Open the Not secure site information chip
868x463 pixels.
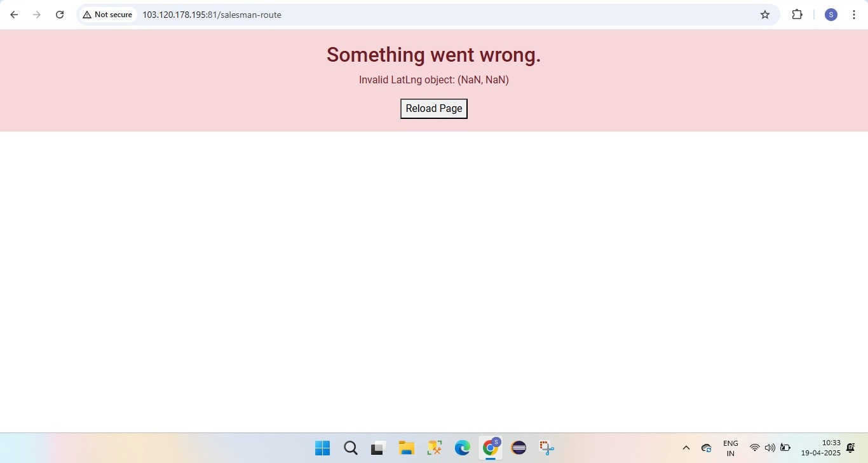(107, 15)
